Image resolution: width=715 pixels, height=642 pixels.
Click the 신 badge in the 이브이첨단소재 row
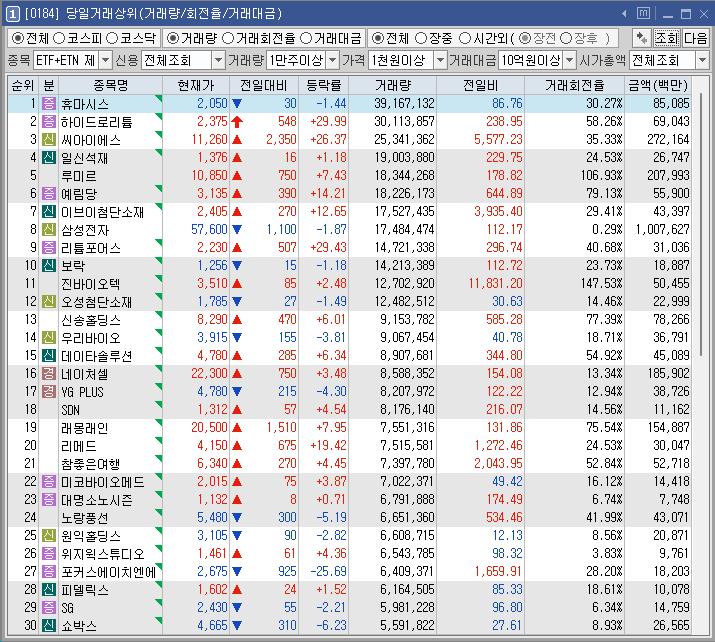pyautogui.click(x=49, y=211)
